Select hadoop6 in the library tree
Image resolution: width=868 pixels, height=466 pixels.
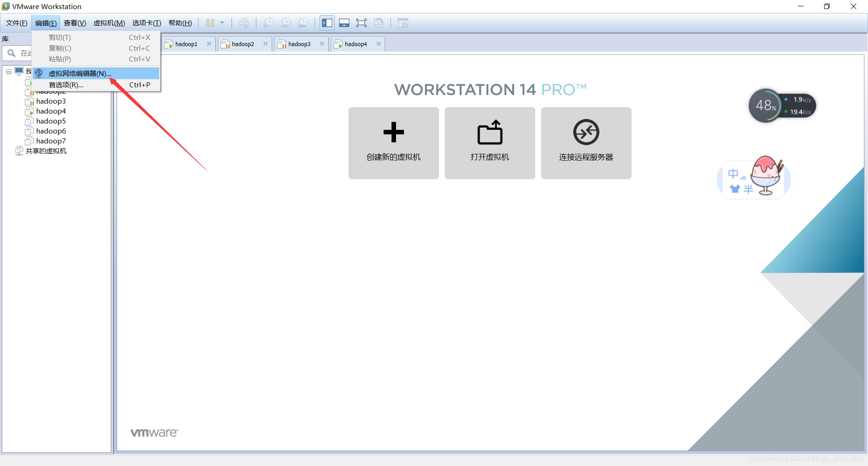51,131
